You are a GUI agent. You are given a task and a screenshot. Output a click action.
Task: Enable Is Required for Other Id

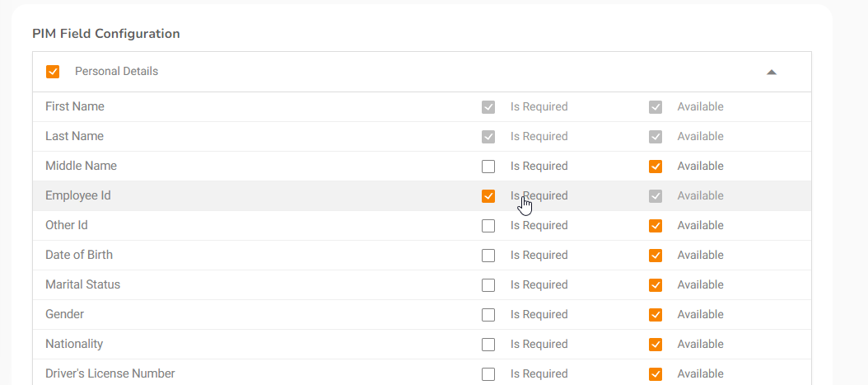click(488, 226)
